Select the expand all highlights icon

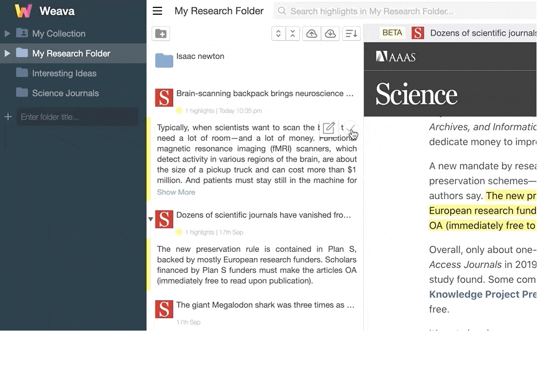(278, 33)
